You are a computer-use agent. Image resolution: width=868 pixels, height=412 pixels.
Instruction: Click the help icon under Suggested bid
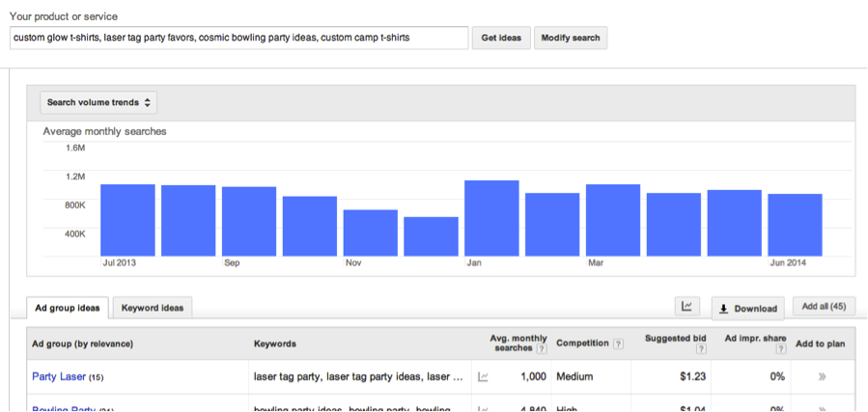[x=701, y=348]
